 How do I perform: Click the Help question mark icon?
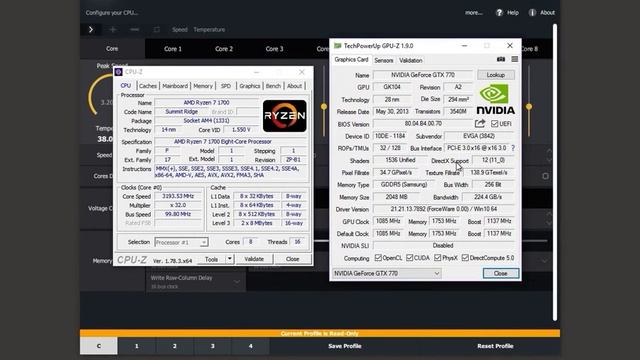(499, 13)
